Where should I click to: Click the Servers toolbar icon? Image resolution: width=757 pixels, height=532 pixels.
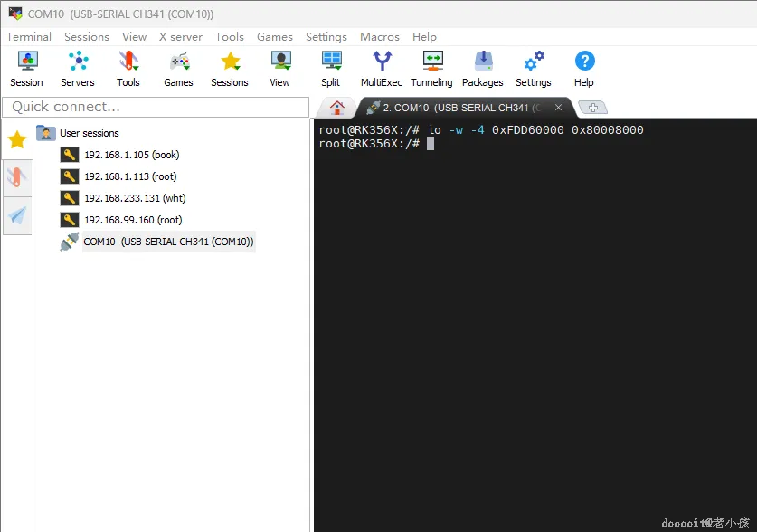tap(78, 69)
